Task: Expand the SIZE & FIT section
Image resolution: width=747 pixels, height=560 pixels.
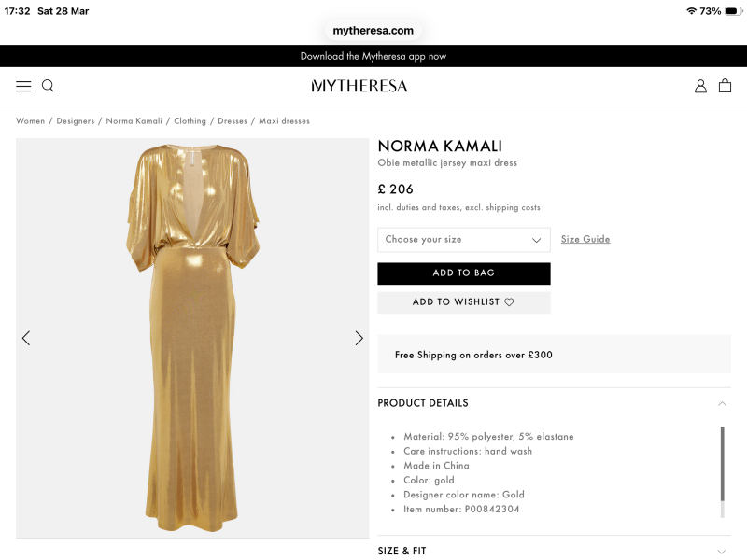Action: pos(402,551)
